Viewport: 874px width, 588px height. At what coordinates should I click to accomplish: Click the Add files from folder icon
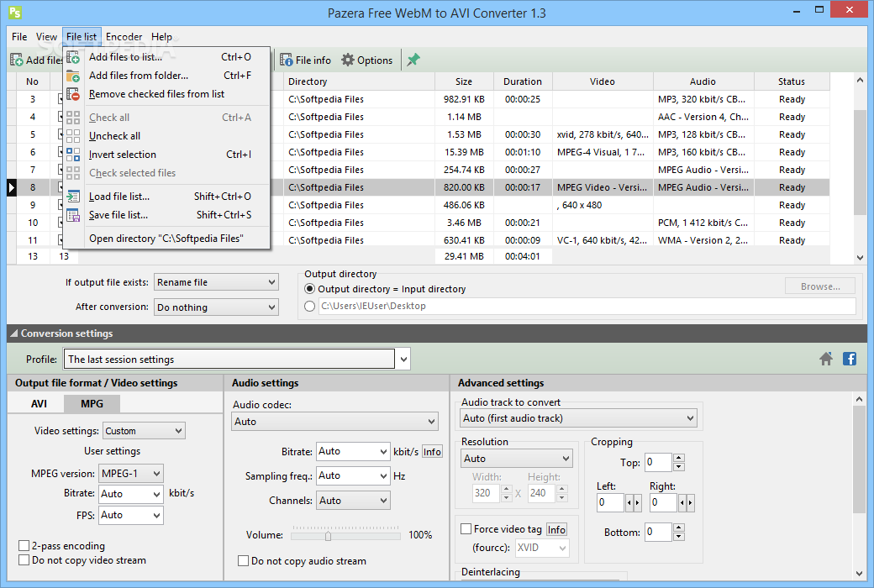[x=73, y=76]
